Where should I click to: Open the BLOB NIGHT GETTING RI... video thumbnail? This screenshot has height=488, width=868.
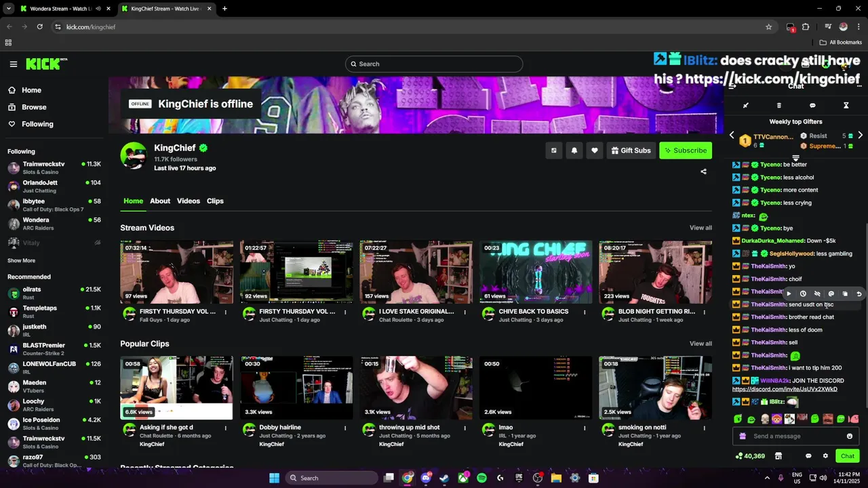pos(655,272)
